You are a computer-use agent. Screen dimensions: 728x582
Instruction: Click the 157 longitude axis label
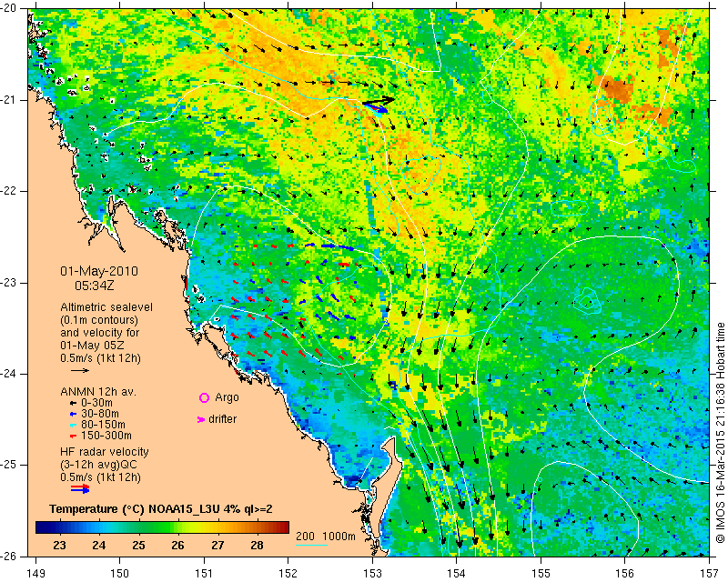tap(709, 573)
